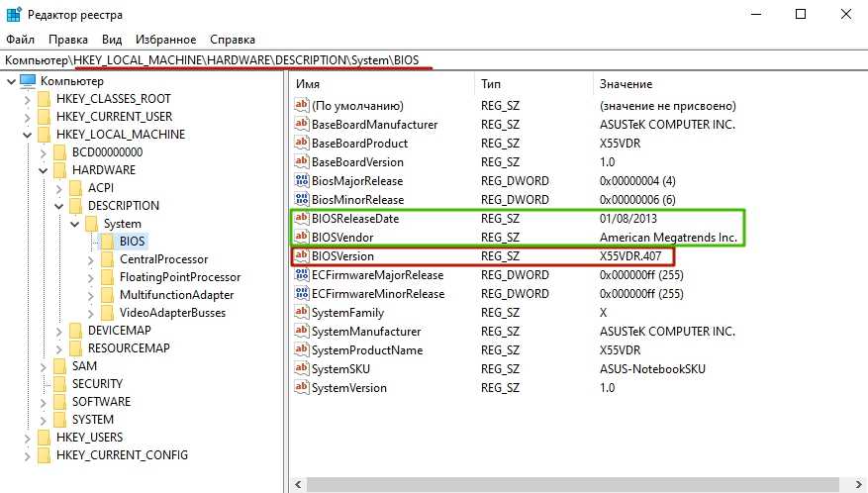The width and height of the screenshot is (868, 493).
Task: Click the Компьютер computer icon in tree
Action: tap(28, 80)
